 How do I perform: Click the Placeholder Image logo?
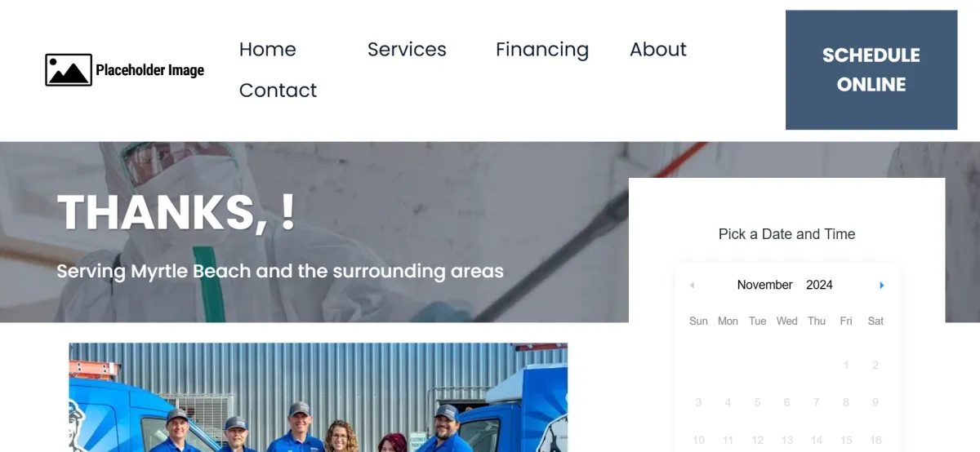click(x=125, y=70)
